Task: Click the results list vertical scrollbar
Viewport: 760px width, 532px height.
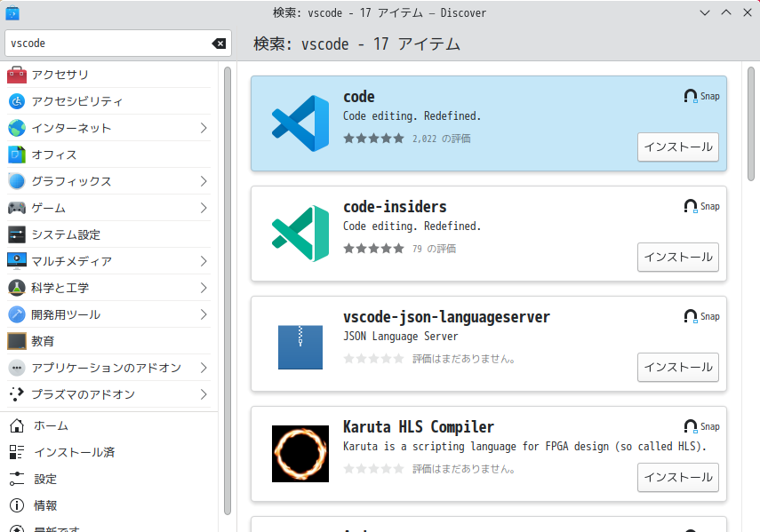Action: 751,124
